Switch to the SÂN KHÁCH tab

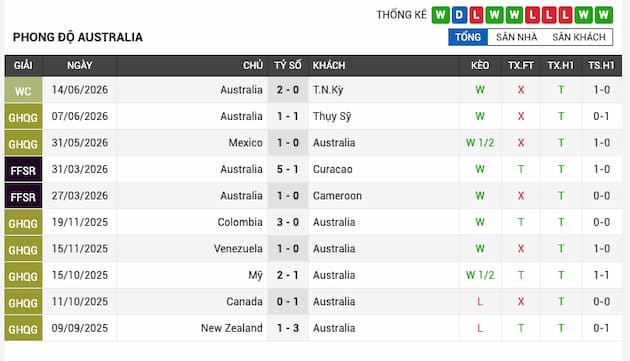tap(579, 37)
